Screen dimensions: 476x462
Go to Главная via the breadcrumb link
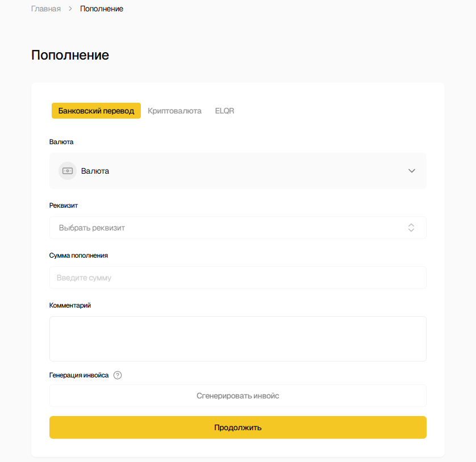pos(46,9)
